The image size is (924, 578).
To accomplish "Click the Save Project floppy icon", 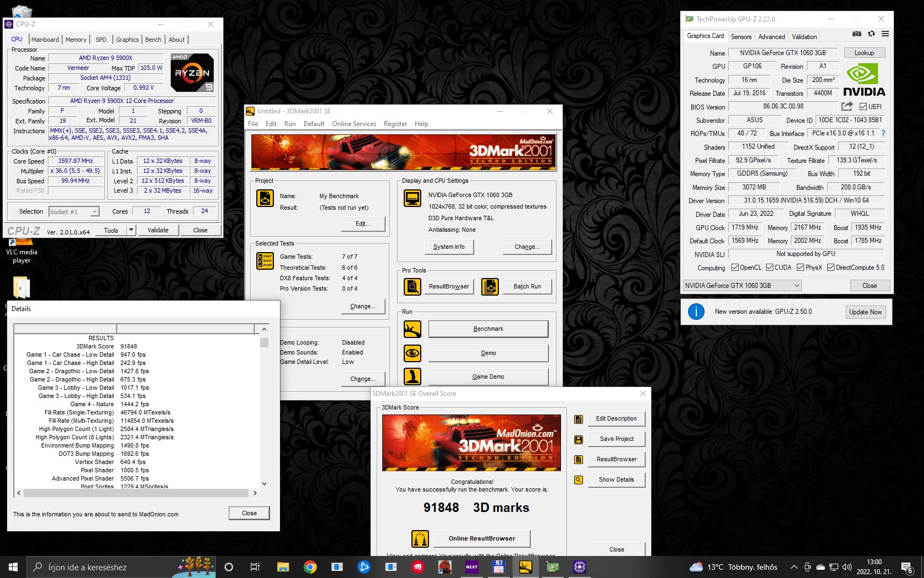I will tap(579, 439).
